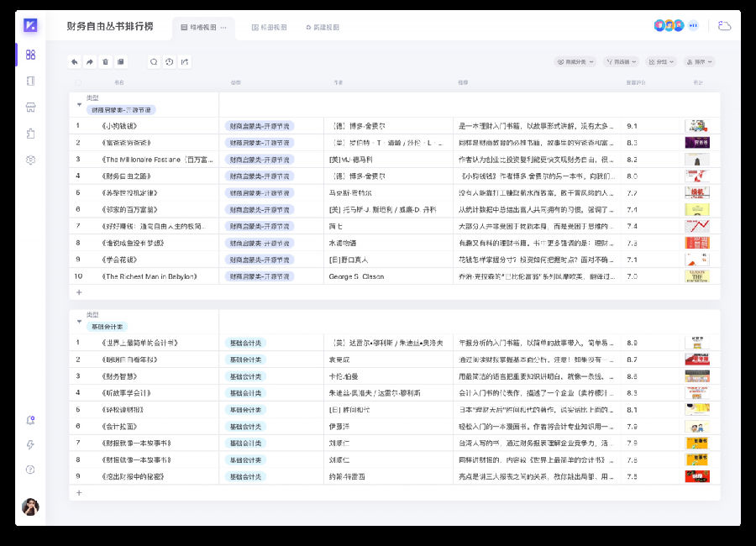Image resolution: width=756 pixels, height=546 pixels.
Task: Click the cloud sync icon in the top right
Action: click(x=724, y=25)
